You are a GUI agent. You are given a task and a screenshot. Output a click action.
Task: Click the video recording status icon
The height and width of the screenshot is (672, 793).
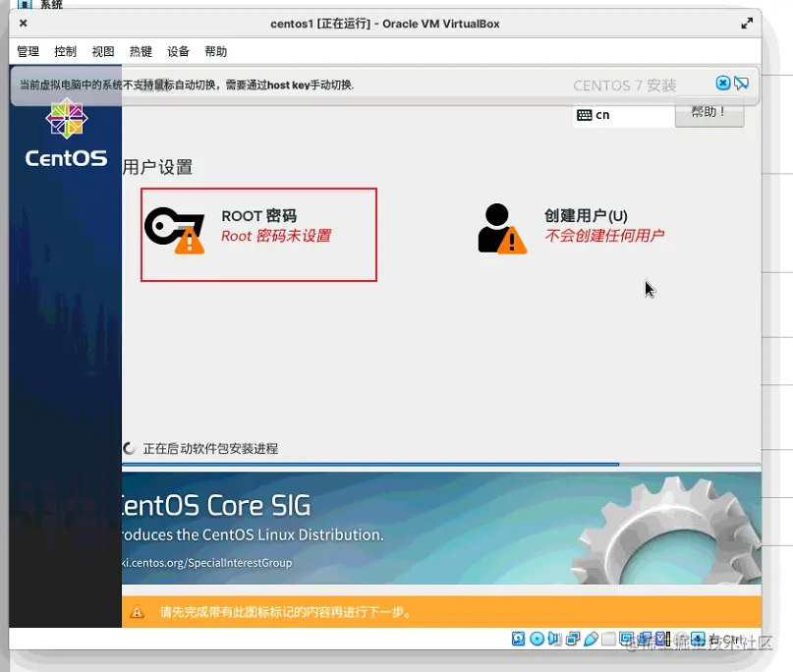click(x=645, y=639)
